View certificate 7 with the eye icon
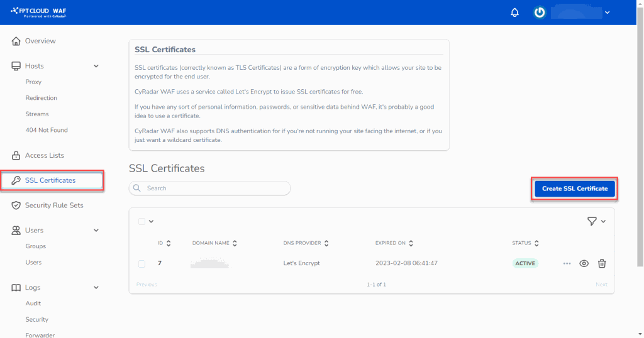644x338 pixels. pyautogui.click(x=584, y=263)
